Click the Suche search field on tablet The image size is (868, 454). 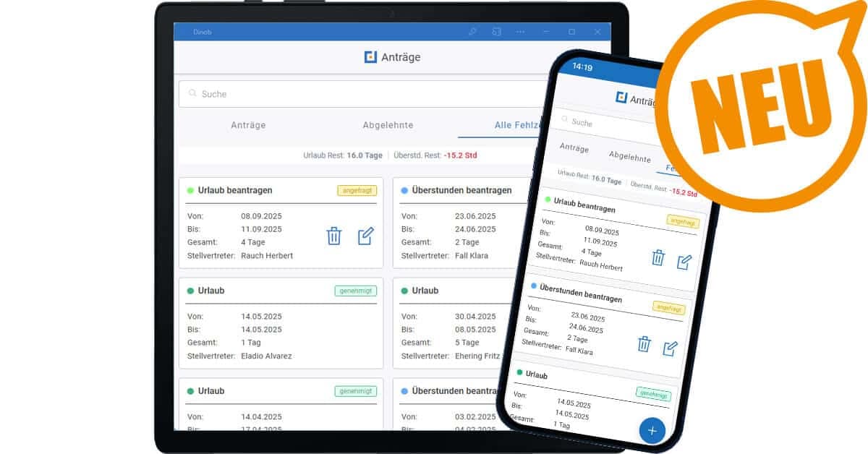pyautogui.click(x=362, y=94)
